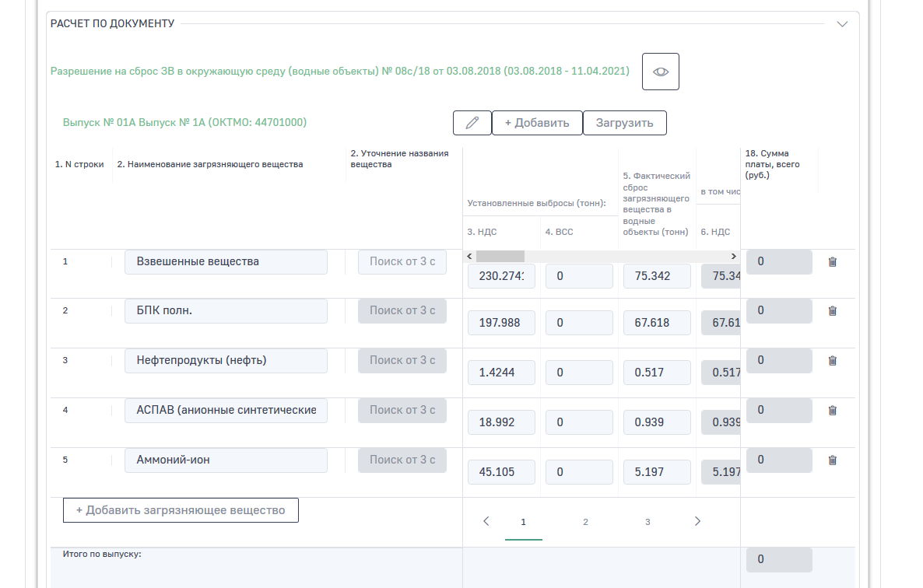
Task: Click the pencil edit icon for Выпуск № 01А
Action: coord(472,123)
